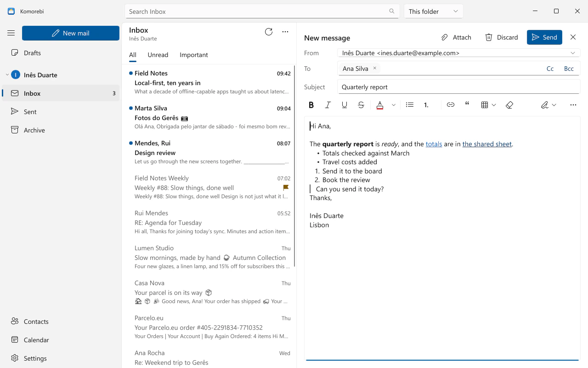Open the table options dropdown arrow
The height and width of the screenshot is (368, 588).
pyautogui.click(x=494, y=105)
